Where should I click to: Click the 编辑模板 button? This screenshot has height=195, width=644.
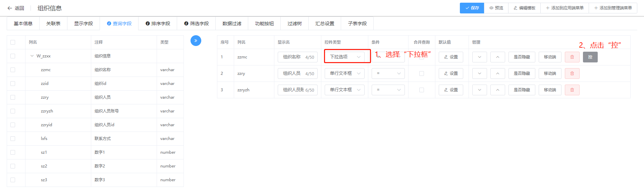[524, 8]
